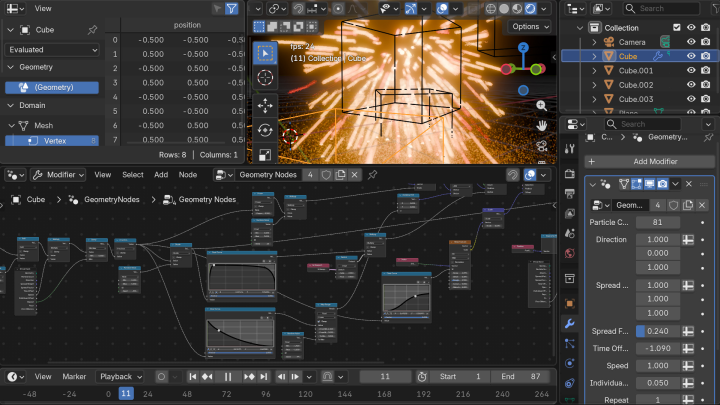Open the Marker menu in timeline
This screenshot has height=405, width=720.
74,377
